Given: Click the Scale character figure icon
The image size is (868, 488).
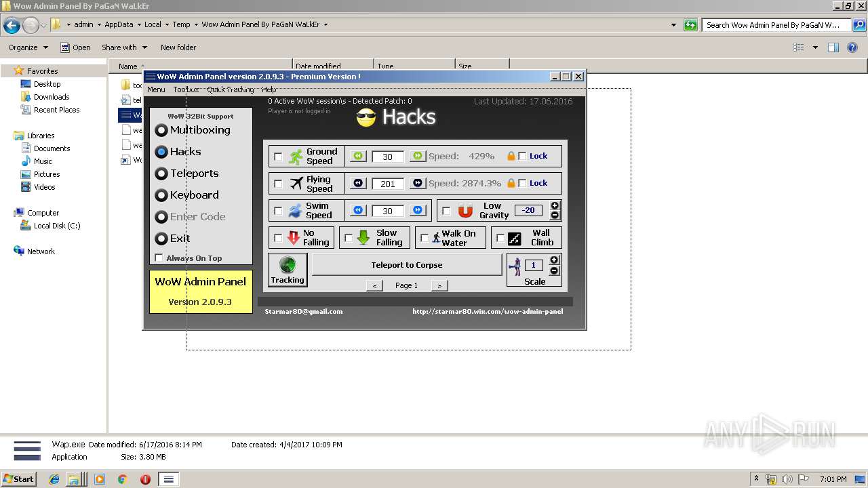Looking at the screenshot, I should click(x=515, y=266).
